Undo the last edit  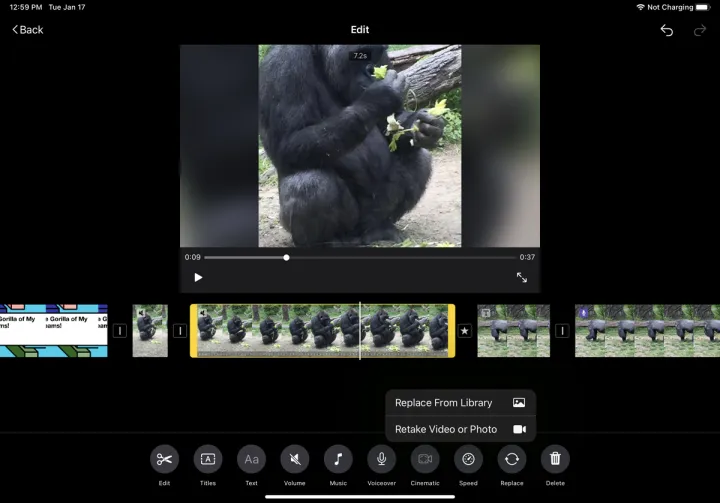[x=666, y=30]
